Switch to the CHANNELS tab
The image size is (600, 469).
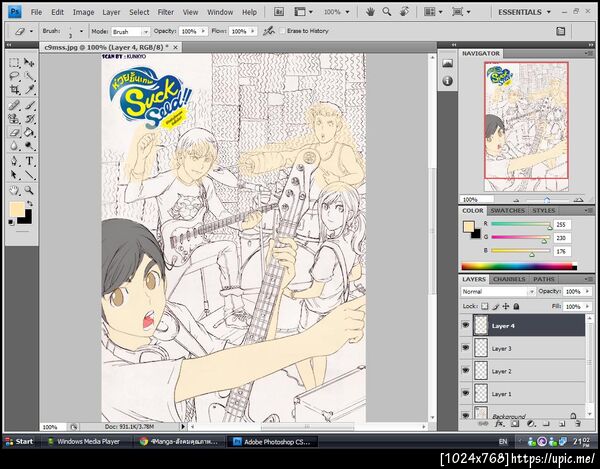click(509, 279)
